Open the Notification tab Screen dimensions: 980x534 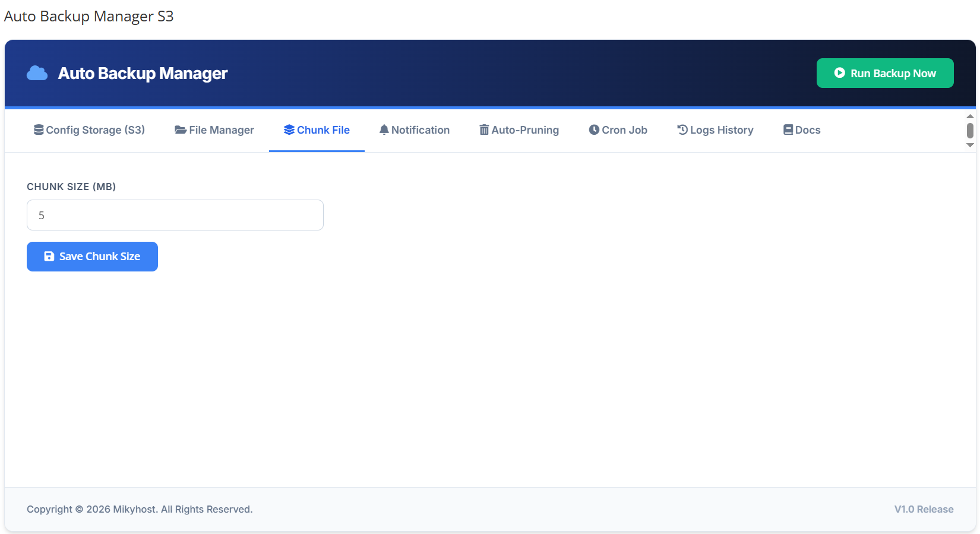pyautogui.click(x=415, y=129)
